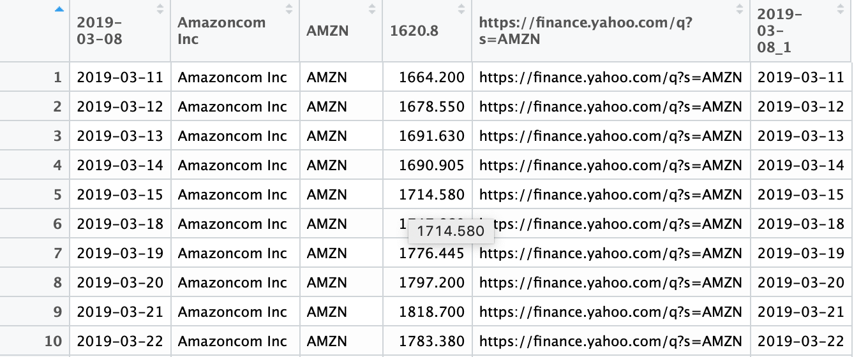The height and width of the screenshot is (357, 868).
Task: Click the Yahoo Finance URL in row 9
Action: pos(610,312)
